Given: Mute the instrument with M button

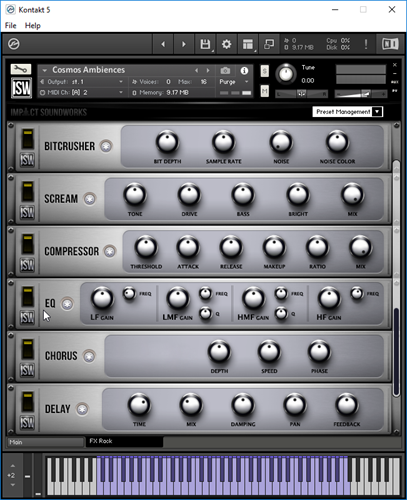Looking at the screenshot, I should (265, 91).
